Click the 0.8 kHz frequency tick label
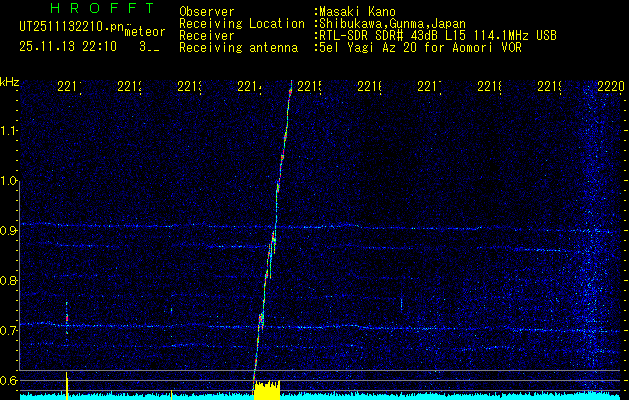The image size is (629, 400). 9,281
